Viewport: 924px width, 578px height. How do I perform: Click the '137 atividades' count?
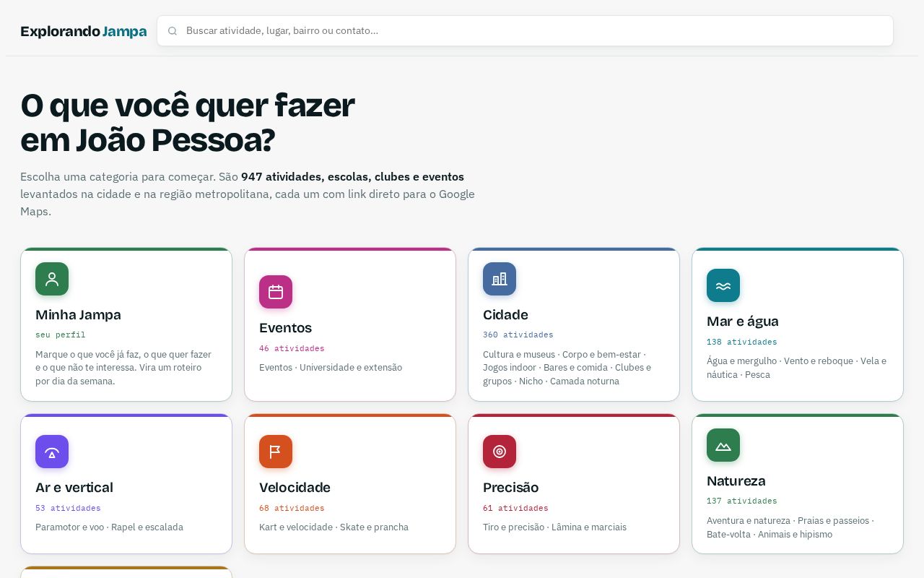point(742,501)
